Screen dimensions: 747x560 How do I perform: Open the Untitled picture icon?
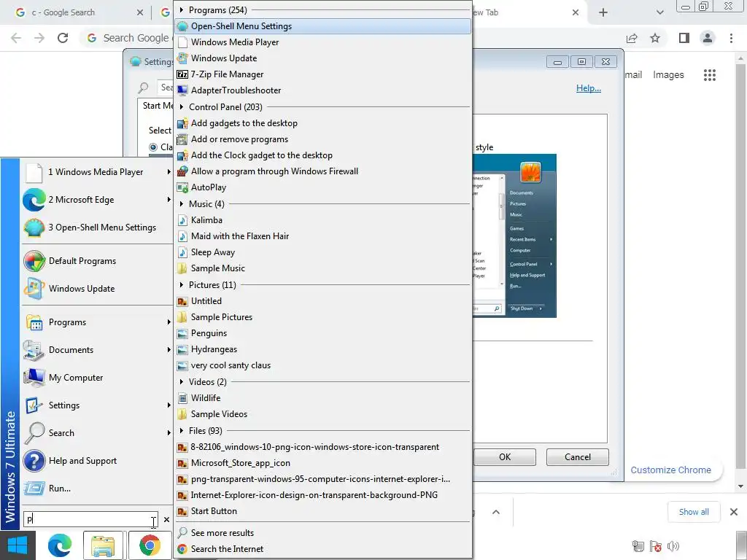pyautogui.click(x=182, y=301)
